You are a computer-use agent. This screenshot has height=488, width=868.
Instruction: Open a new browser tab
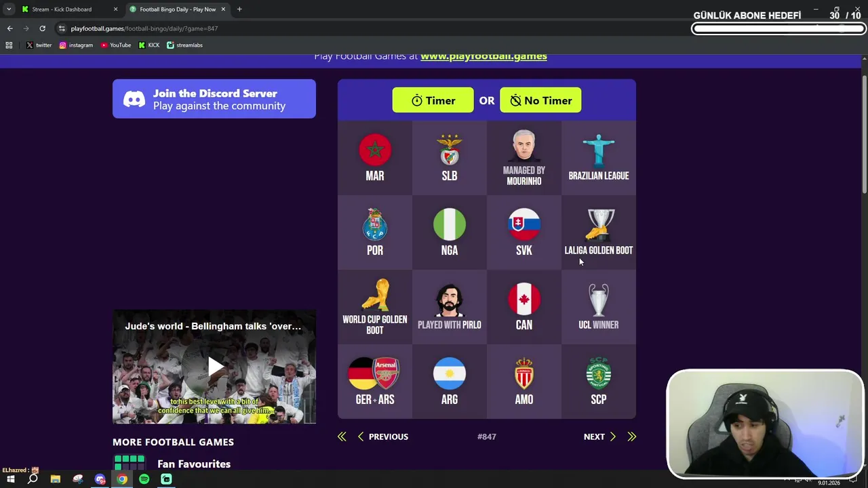(x=239, y=9)
